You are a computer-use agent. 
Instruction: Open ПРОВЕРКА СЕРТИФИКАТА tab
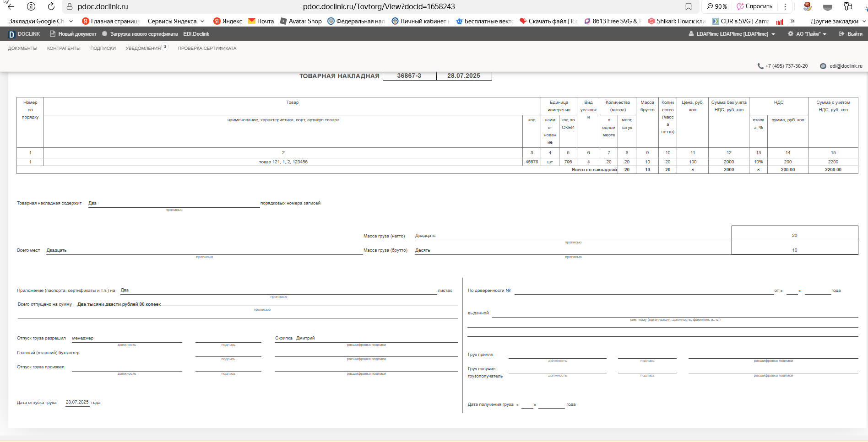point(207,48)
